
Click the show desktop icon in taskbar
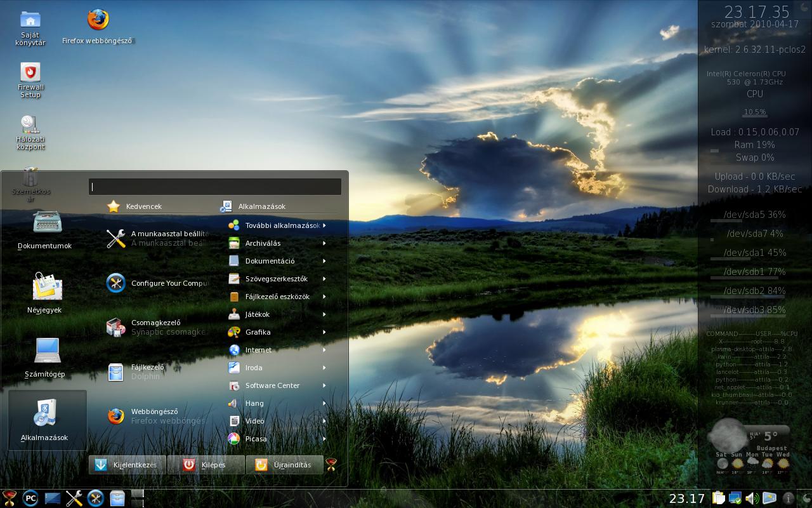tap(53, 498)
